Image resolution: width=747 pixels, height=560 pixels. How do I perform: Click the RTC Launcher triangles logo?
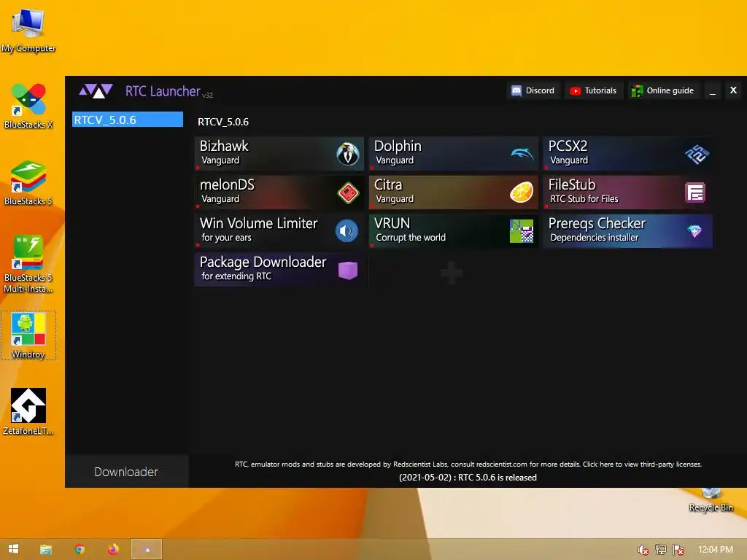(96, 91)
